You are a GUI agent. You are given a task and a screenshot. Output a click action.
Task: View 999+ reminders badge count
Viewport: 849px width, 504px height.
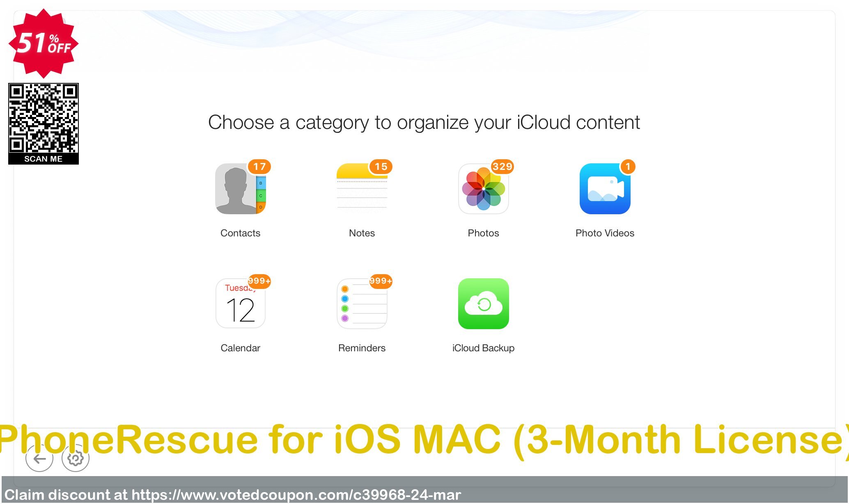[381, 281]
